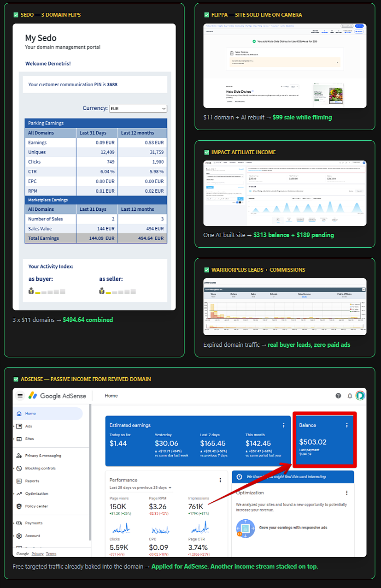
Task: Click the AdSense account avatar
Action: (x=360, y=396)
